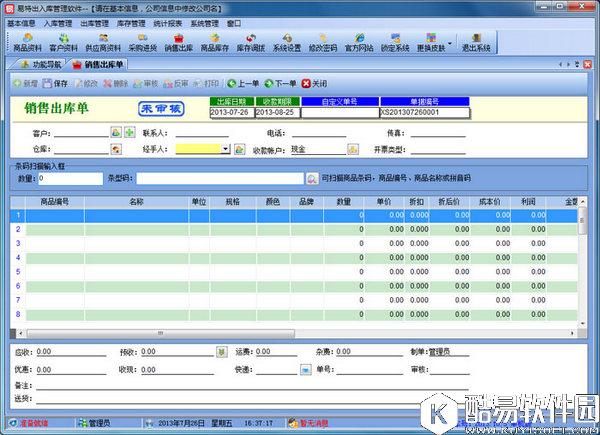The height and width of the screenshot is (435, 600).
Task: Go to previous order with 上一单
Action: 243,83
